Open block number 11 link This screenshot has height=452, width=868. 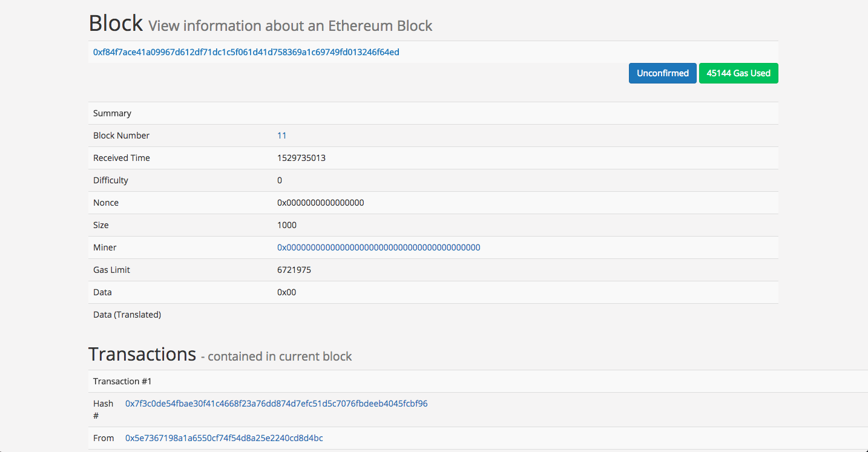[x=281, y=136]
